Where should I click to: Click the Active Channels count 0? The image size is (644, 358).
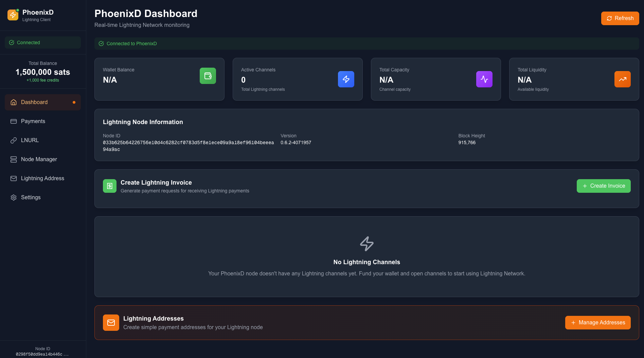[x=243, y=80]
